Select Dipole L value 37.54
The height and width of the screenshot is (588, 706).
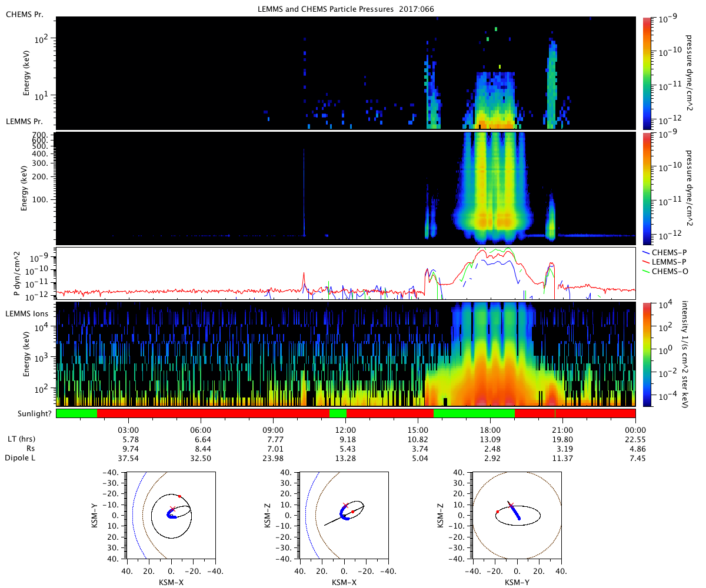129,458
